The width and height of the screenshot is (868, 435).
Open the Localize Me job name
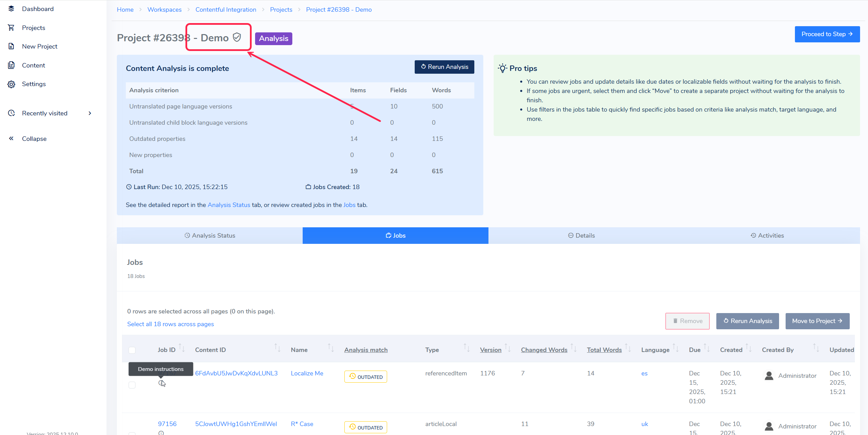tap(307, 373)
